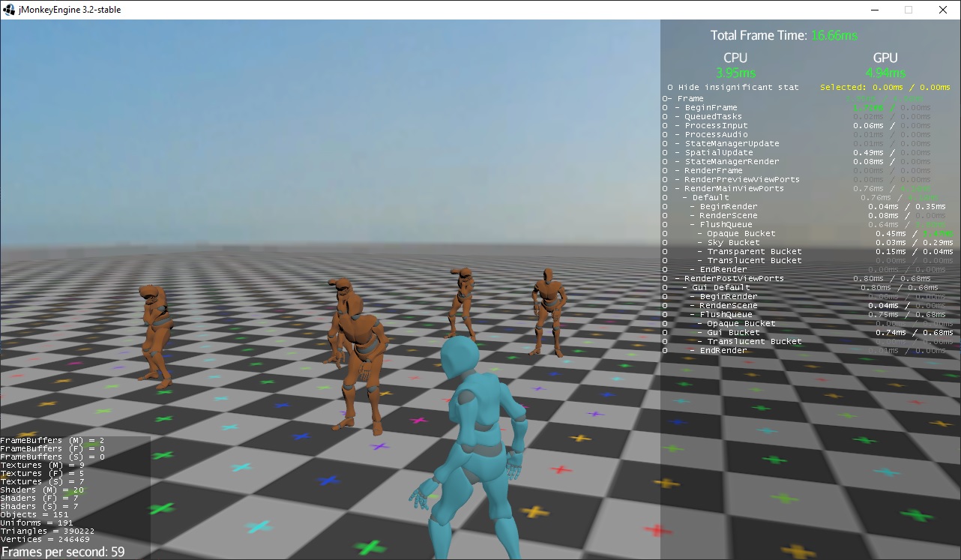The width and height of the screenshot is (961, 560).
Task: Click the SpatialUpdate 0.49ms timing value
Action: point(868,152)
